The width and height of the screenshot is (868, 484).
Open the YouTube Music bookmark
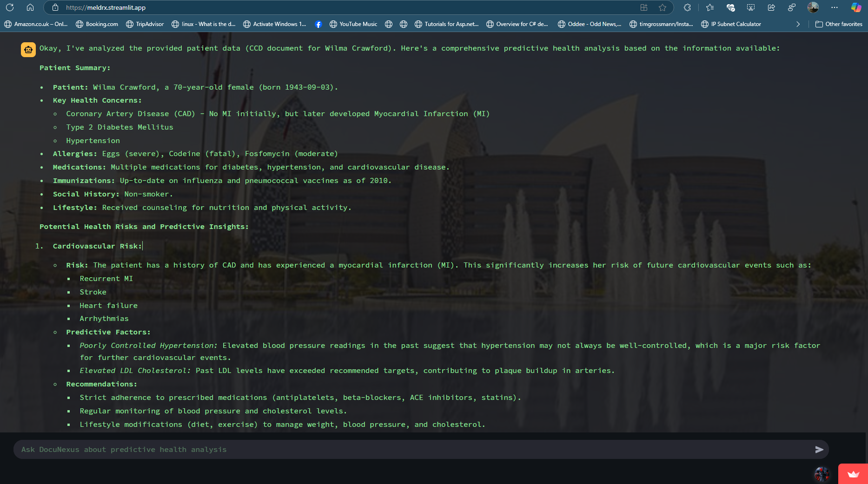pos(353,24)
